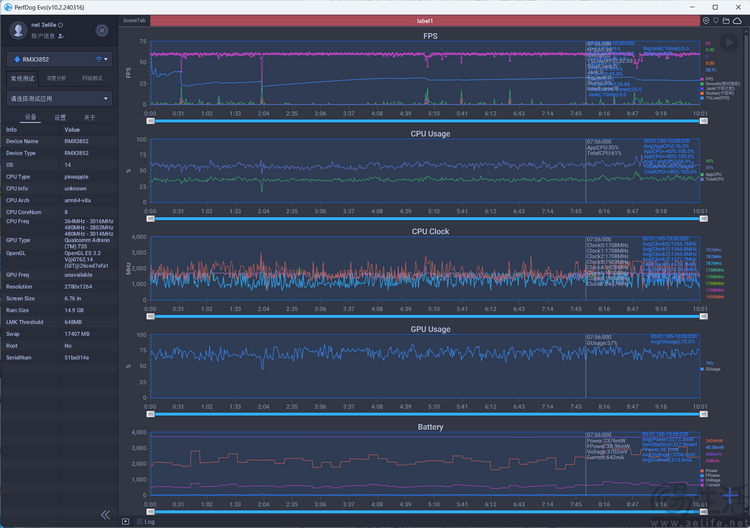Click the Ram Size value 14.9 GB

[x=74, y=310]
